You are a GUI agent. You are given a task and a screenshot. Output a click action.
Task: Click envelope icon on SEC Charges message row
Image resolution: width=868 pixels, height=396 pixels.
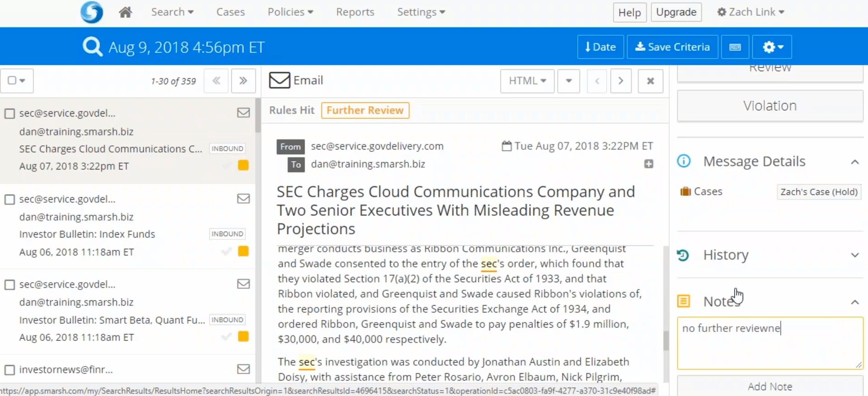(244, 113)
